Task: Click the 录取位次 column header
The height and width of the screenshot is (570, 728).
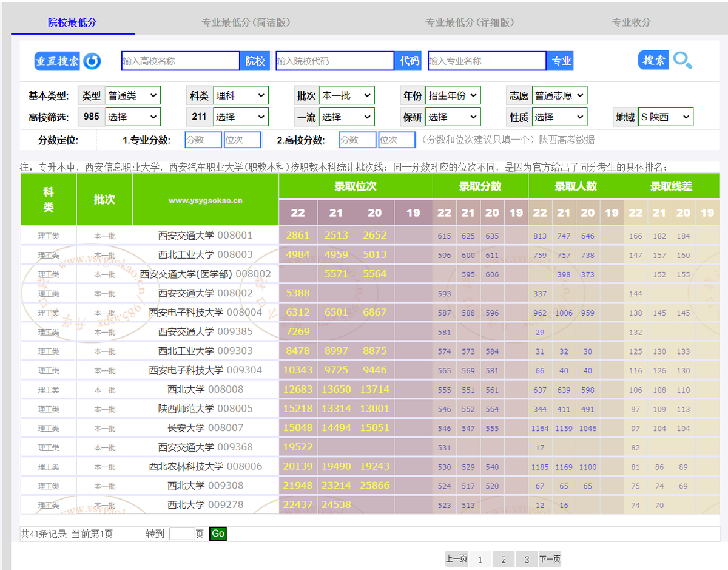Action: pyautogui.click(x=356, y=186)
